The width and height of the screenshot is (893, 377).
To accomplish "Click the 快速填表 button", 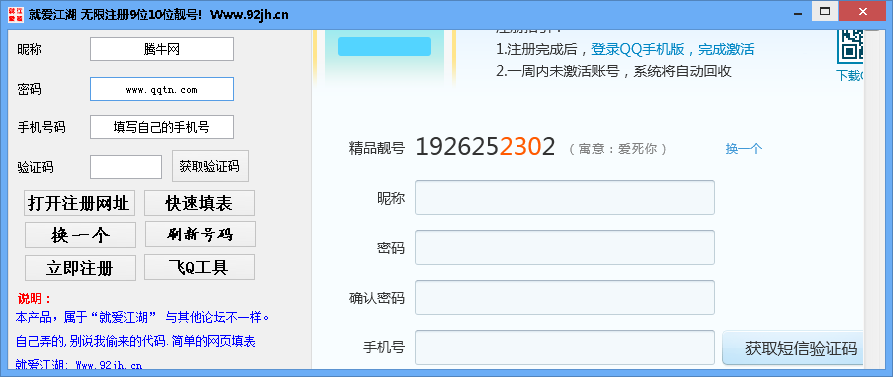I will 199,203.
